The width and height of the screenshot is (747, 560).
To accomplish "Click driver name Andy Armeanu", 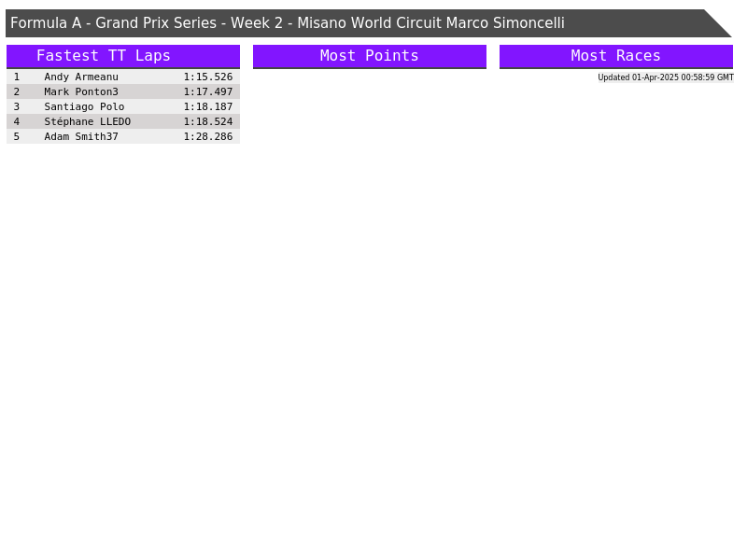I will coord(81,77).
